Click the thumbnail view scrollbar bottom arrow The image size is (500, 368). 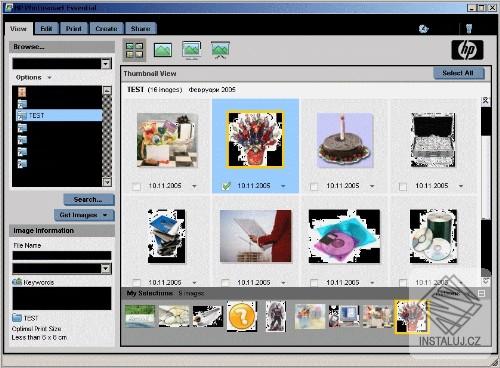click(486, 281)
